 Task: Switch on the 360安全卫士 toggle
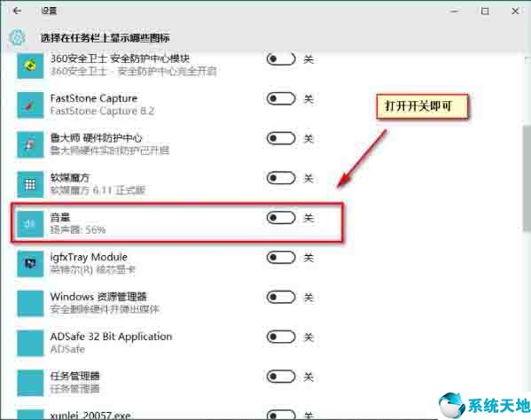coord(281,58)
